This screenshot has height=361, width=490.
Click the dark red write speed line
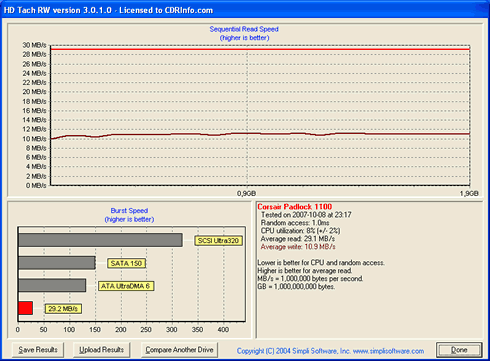click(260, 134)
